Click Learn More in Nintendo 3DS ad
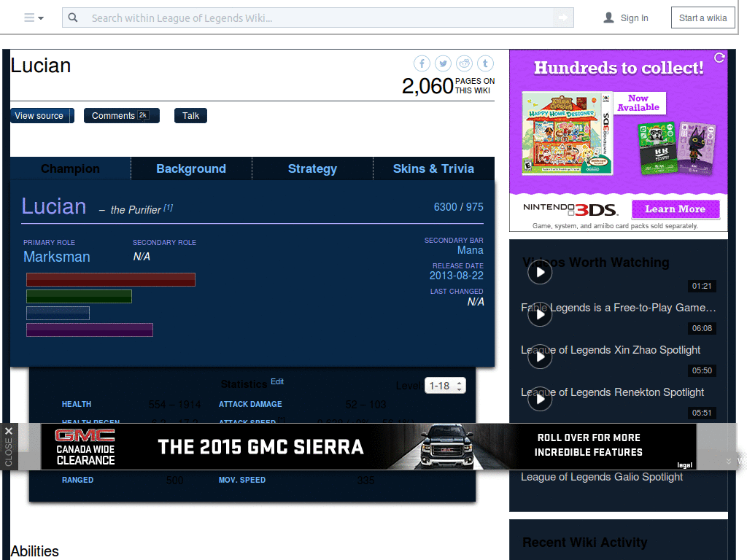 (x=675, y=209)
